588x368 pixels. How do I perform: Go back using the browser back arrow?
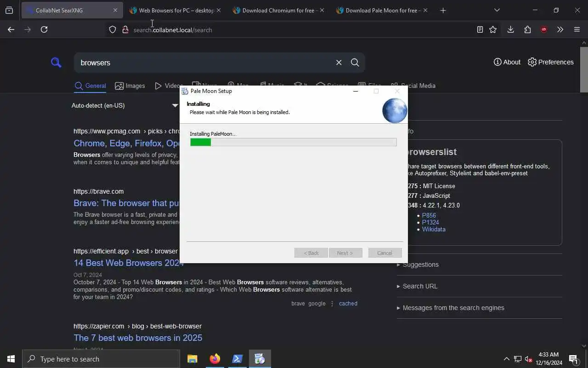(x=11, y=29)
